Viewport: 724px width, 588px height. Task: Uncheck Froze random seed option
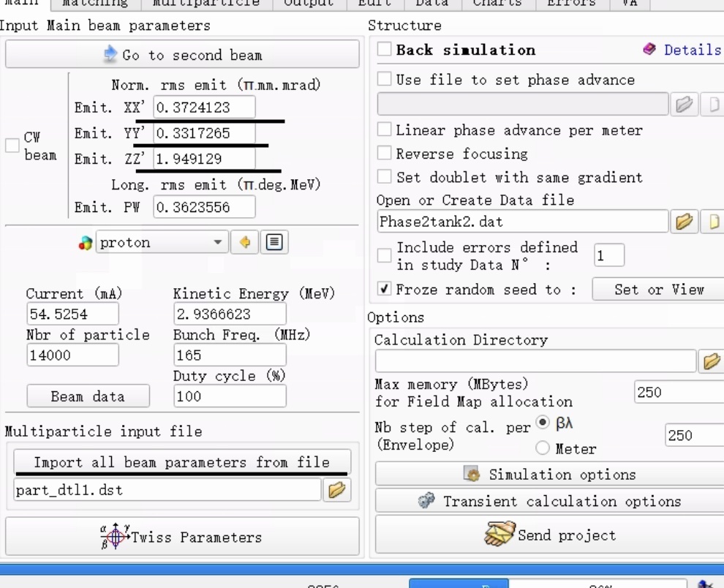[x=385, y=289]
